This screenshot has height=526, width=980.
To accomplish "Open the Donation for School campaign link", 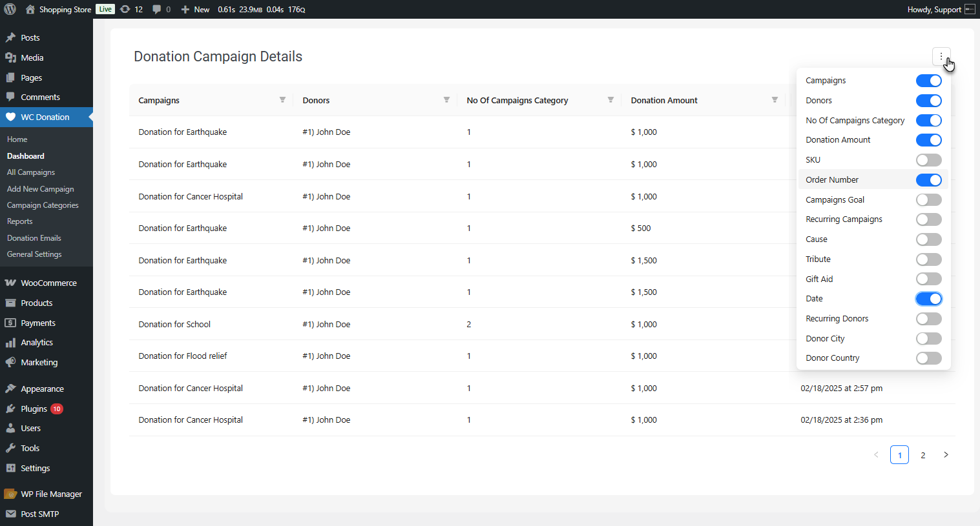I will (x=174, y=323).
